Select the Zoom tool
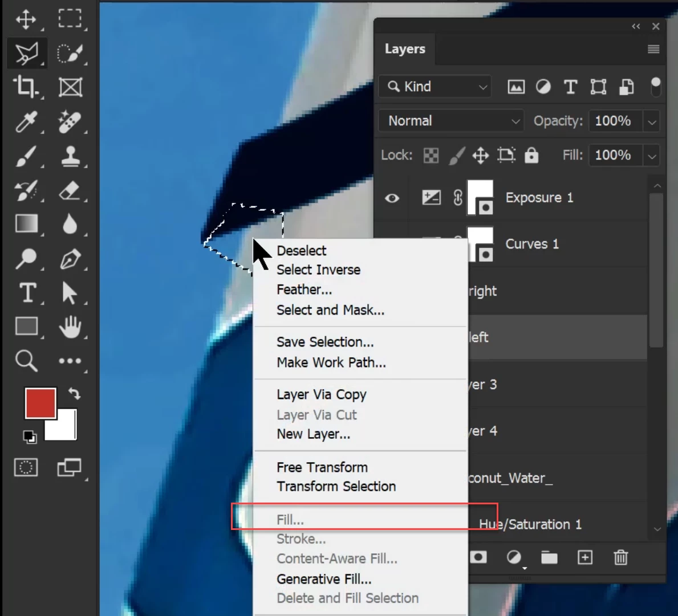 point(26,361)
